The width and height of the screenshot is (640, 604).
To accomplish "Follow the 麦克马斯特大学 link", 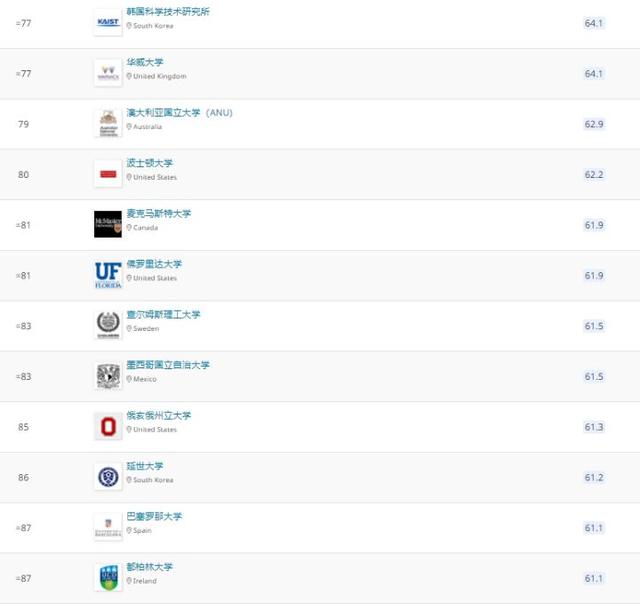I will (x=159, y=213).
